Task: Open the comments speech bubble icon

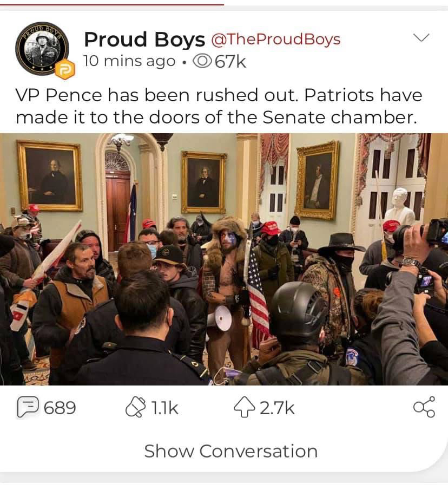Action: tap(28, 407)
